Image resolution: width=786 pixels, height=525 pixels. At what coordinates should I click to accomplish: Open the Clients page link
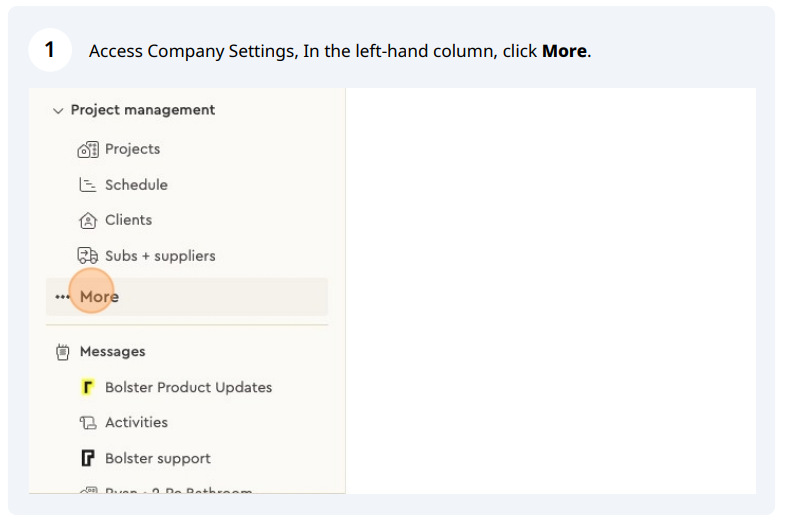tap(128, 220)
